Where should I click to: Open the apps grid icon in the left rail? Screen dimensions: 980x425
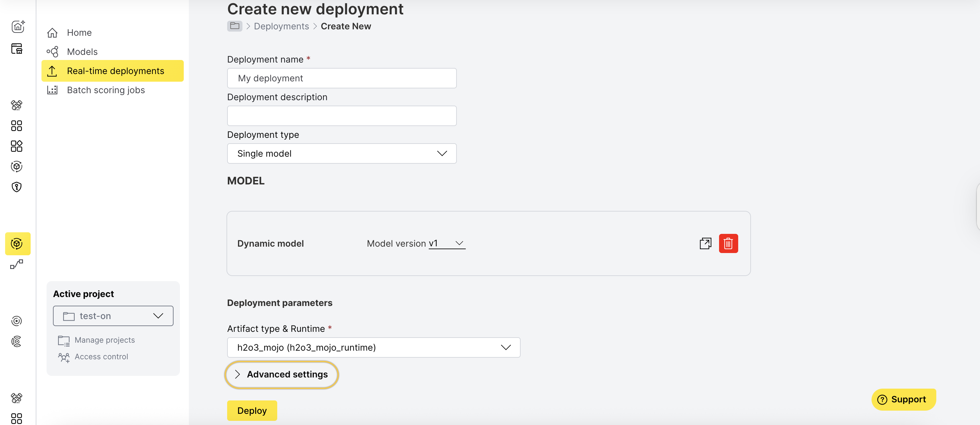17,126
